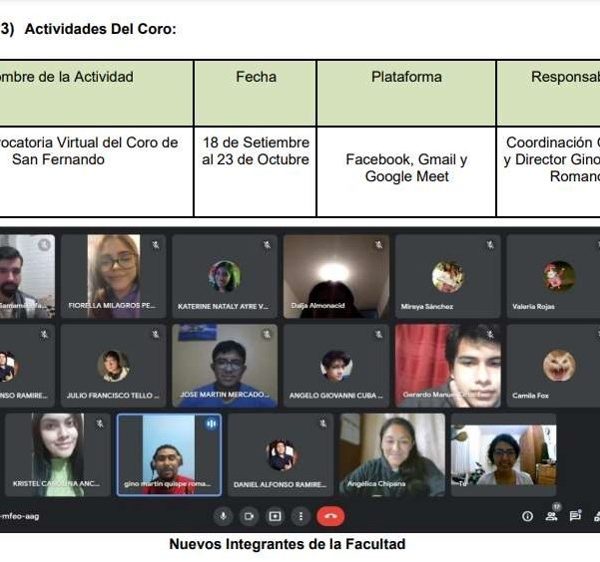Select the bottom-right self-view video tile

[504, 455]
